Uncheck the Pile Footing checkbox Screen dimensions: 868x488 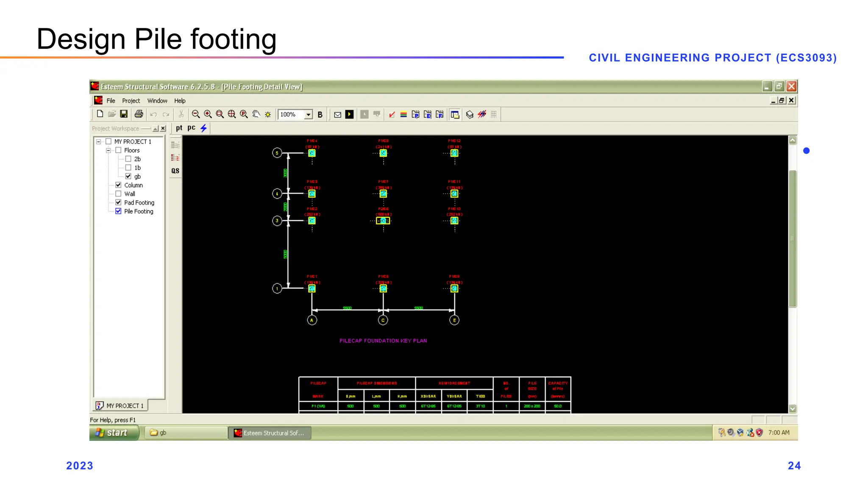[118, 211]
